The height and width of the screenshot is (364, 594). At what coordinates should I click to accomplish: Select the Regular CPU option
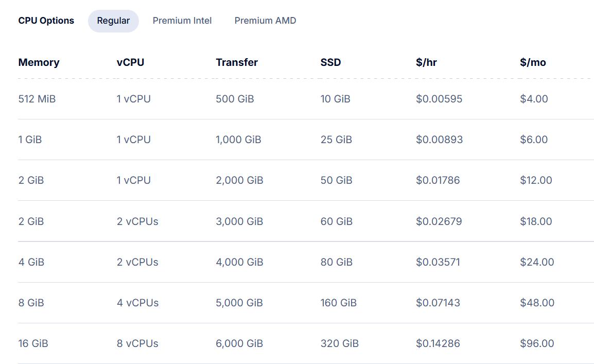pos(113,21)
